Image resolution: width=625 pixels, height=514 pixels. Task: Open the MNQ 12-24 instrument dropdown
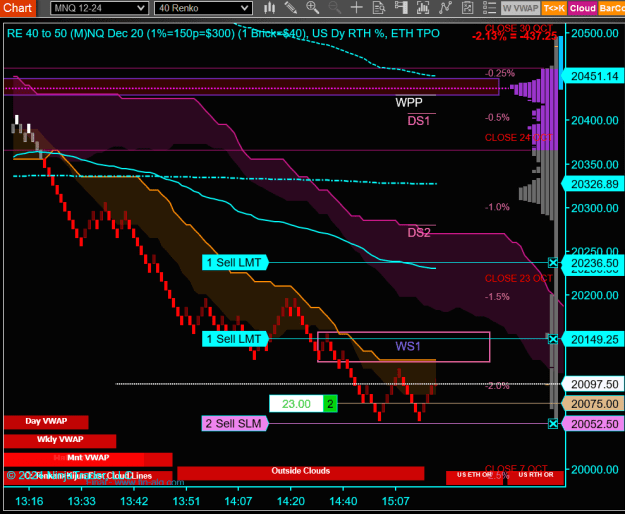click(x=99, y=8)
